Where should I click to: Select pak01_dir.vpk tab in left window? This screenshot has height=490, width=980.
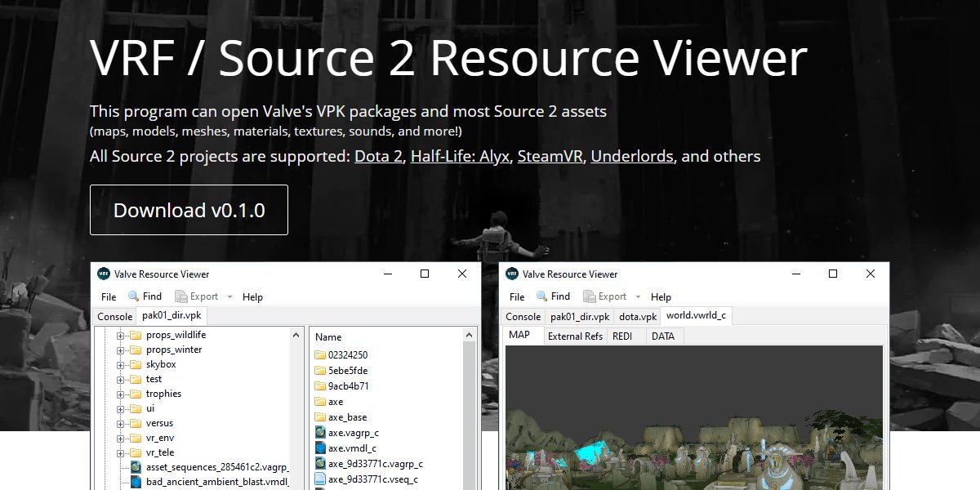point(172,315)
